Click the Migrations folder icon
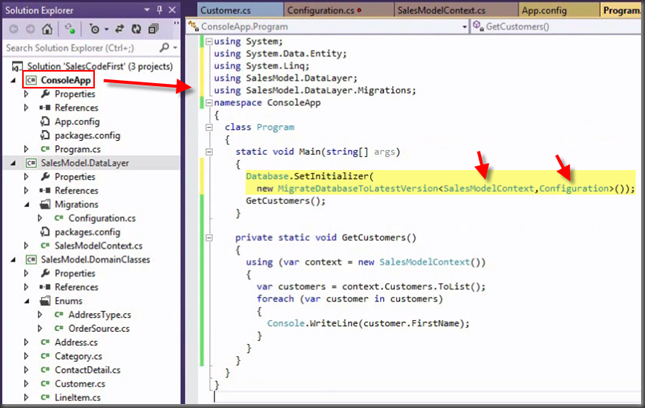The width and height of the screenshot is (645, 408). click(45, 204)
